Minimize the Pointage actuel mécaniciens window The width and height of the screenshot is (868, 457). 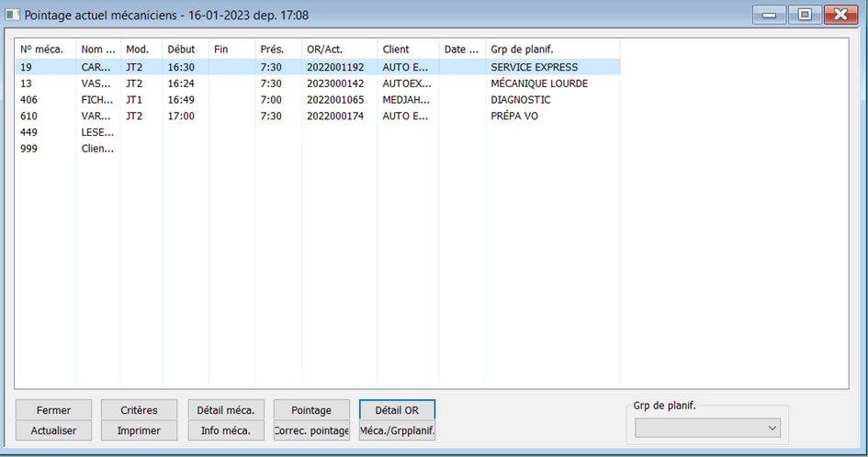(x=769, y=15)
